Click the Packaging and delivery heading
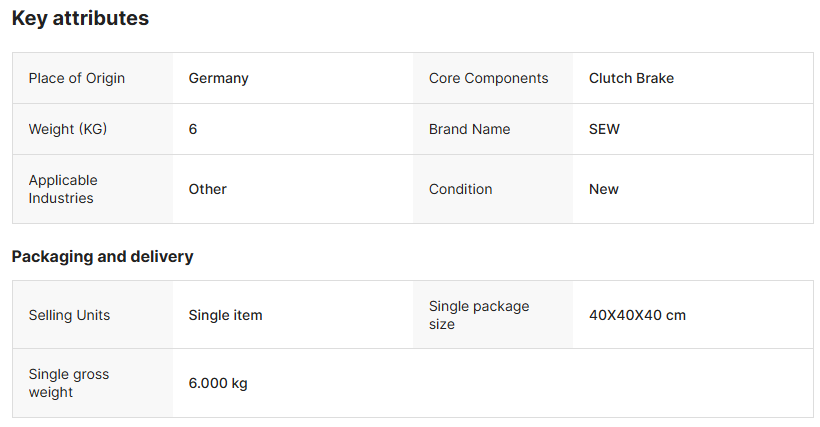Screen dimensions: 820x427 102,257
